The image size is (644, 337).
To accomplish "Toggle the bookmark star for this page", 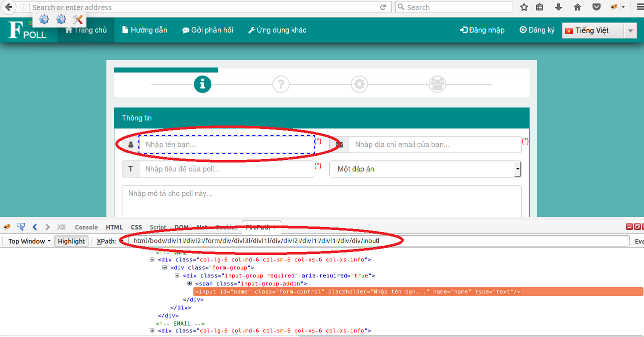I will (523, 7).
